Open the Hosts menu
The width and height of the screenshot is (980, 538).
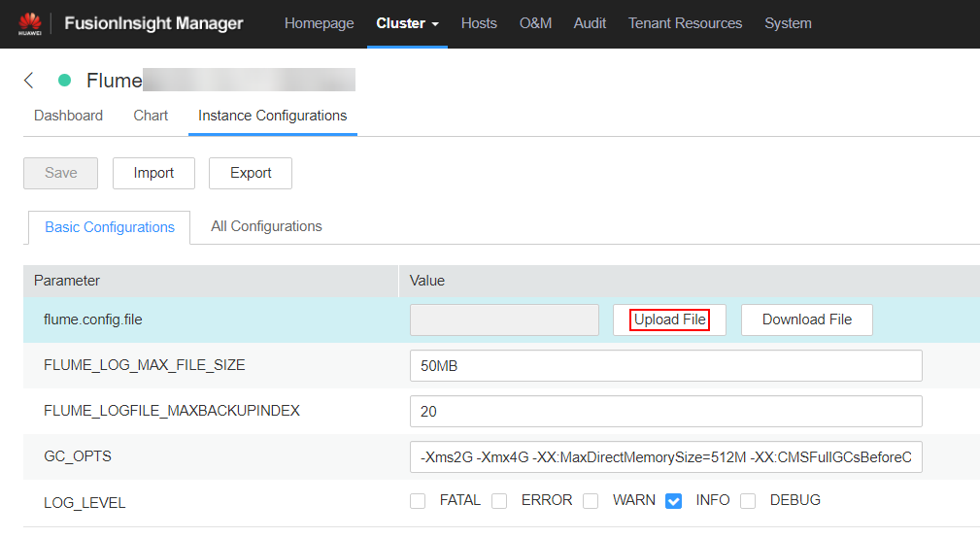click(x=479, y=23)
